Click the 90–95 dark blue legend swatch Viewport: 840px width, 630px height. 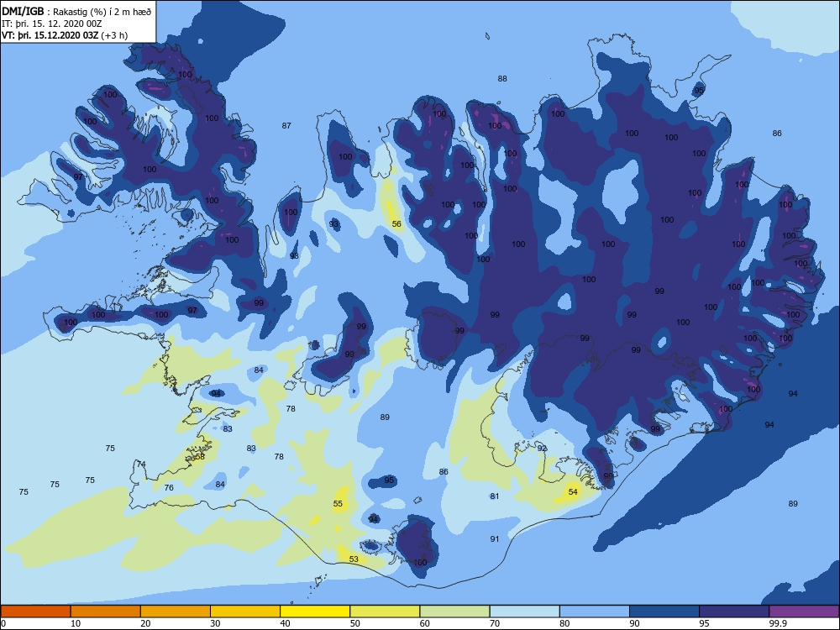click(664, 612)
